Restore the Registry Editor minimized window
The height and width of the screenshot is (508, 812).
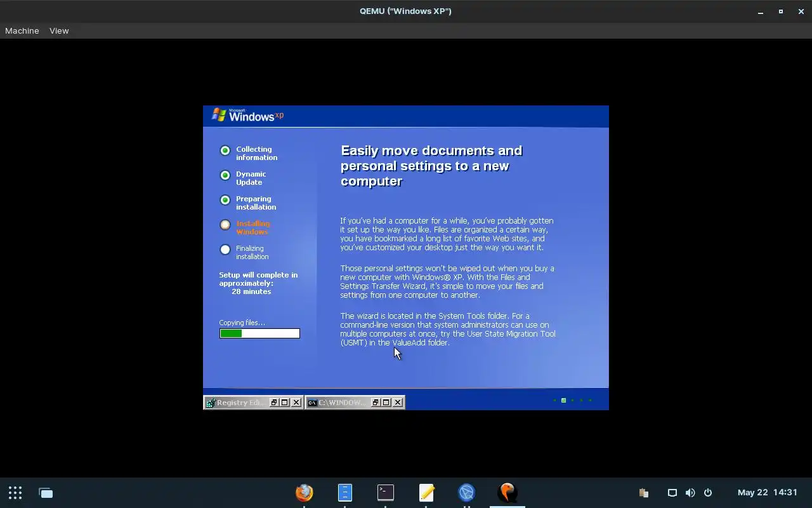(274, 403)
